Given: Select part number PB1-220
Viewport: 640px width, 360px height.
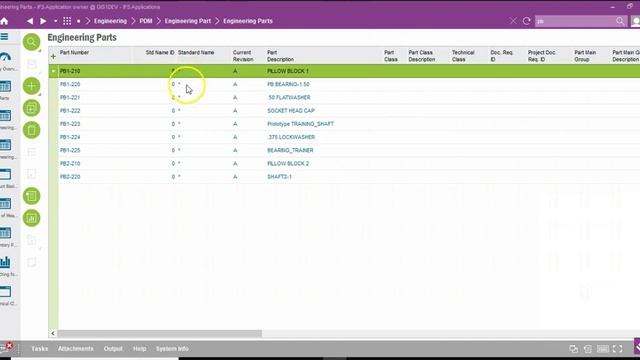Looking at the screenshot, I should [70, 84].
